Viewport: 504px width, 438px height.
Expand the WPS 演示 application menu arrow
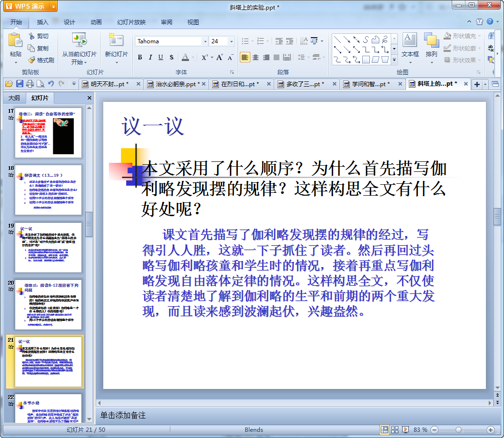pyautogui.click(x=53, y=7)
